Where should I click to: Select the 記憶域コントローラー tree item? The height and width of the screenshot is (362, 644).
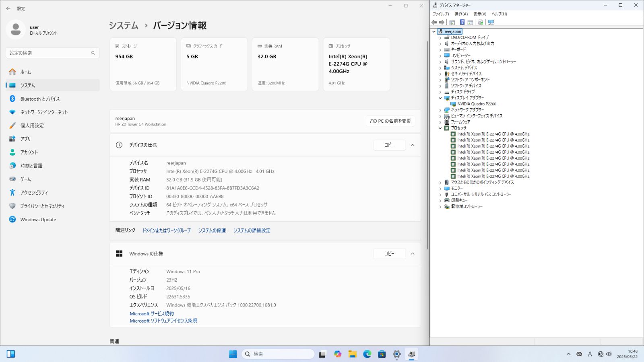(x=466, y=206)
